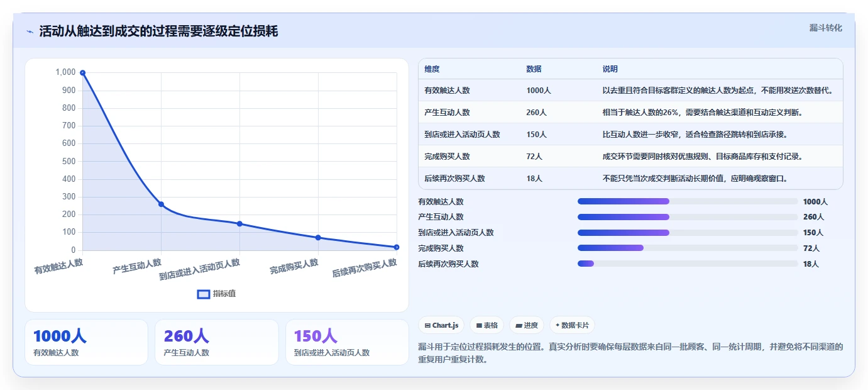Click the 到店或进入活动页人数 progress bar

688,233
